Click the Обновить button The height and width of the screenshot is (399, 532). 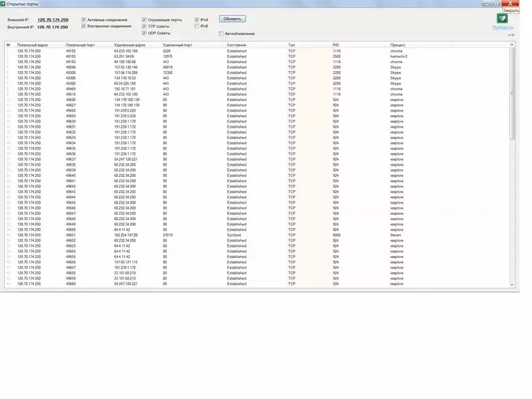tap(232, 19)
